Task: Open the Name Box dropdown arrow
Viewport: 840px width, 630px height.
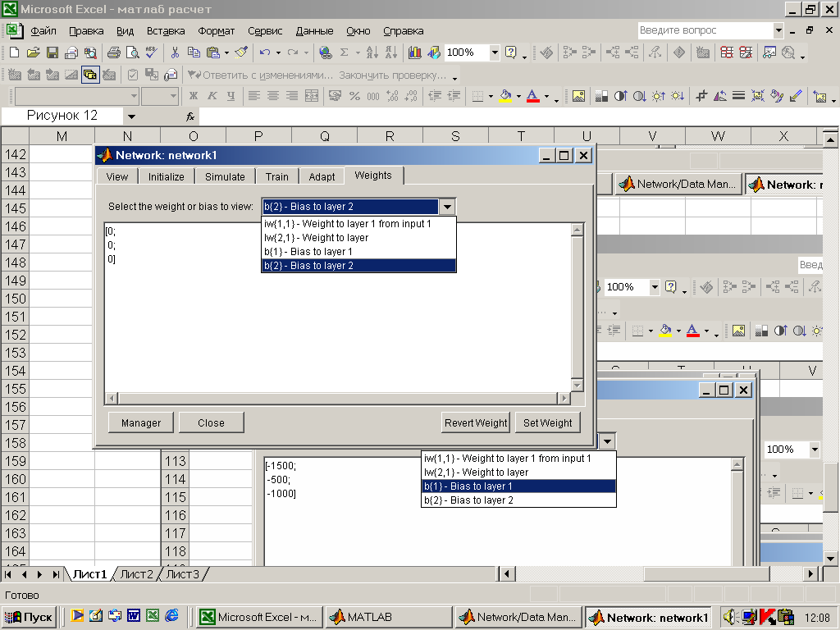Action: tap(131, 116)
